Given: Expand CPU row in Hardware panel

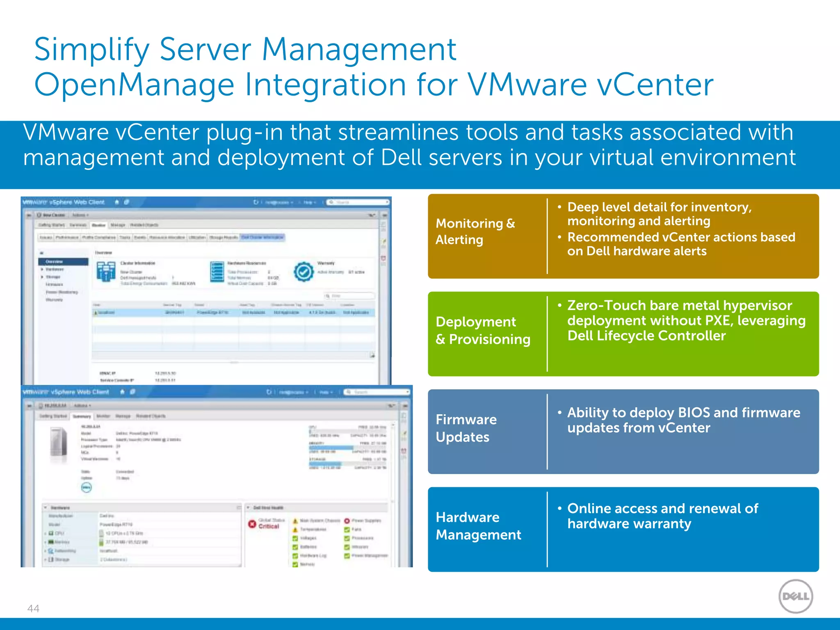Looking at the screenshot, I should pos(46,533).
